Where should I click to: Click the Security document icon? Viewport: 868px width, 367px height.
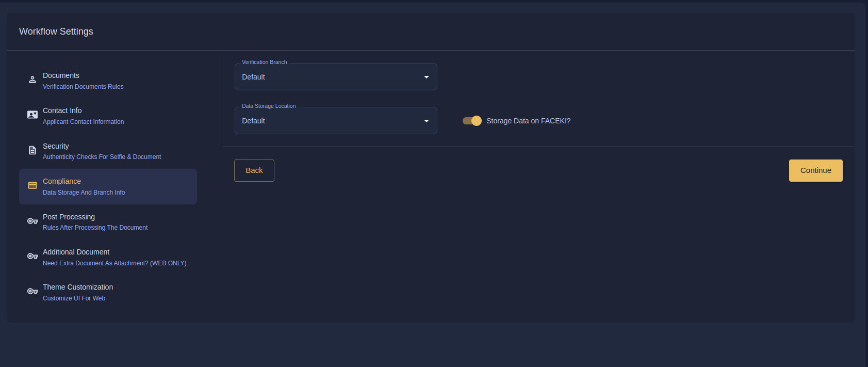32,150
